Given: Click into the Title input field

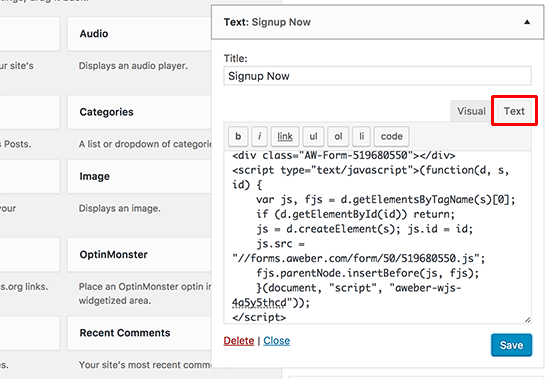Looking at the screenshot, I should [377, 76].
